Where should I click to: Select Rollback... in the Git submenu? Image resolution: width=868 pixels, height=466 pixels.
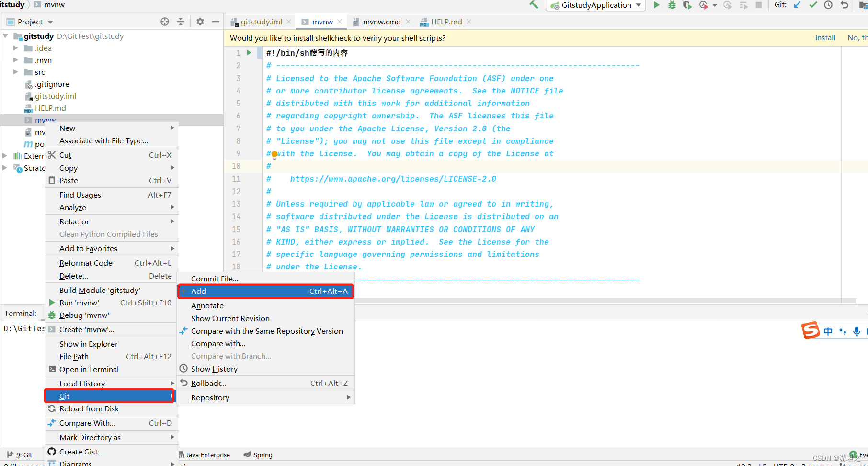point(266,384)
